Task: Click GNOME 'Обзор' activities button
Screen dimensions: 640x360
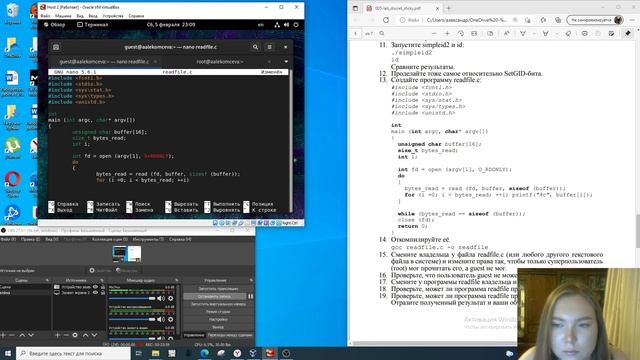Action: coord(55,25)
